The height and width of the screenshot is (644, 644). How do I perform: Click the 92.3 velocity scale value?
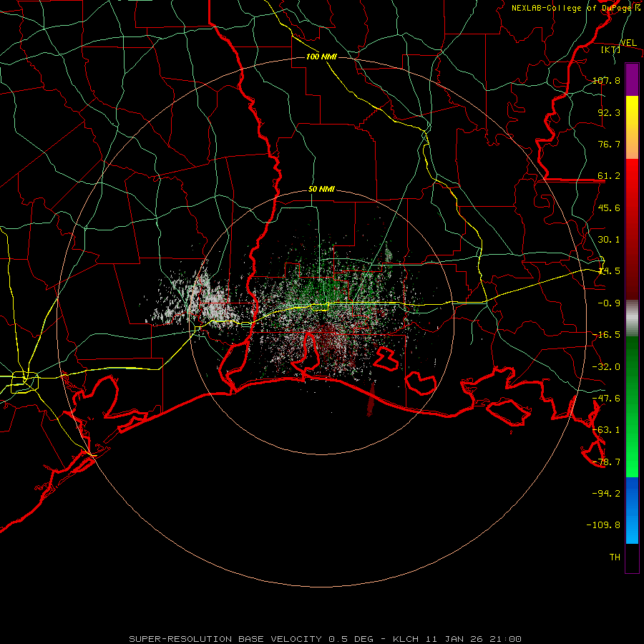coord(609,112)
